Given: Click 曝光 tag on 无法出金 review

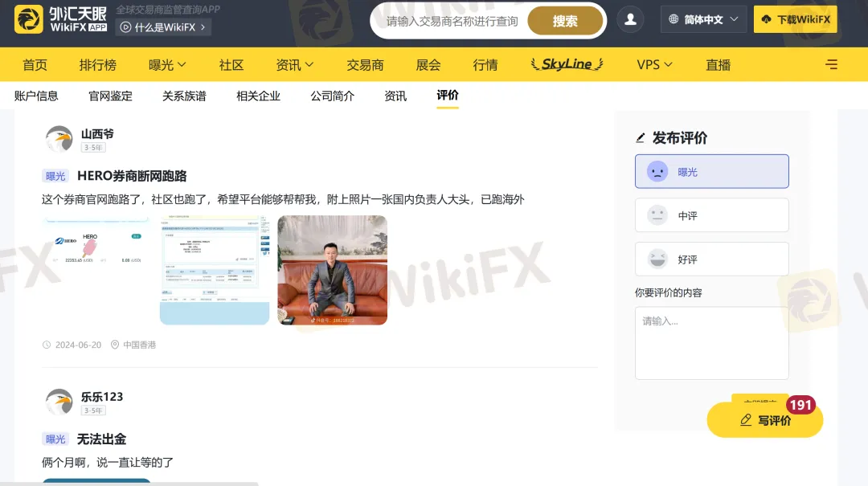Looking at the screenshot, I should (55, 439).
